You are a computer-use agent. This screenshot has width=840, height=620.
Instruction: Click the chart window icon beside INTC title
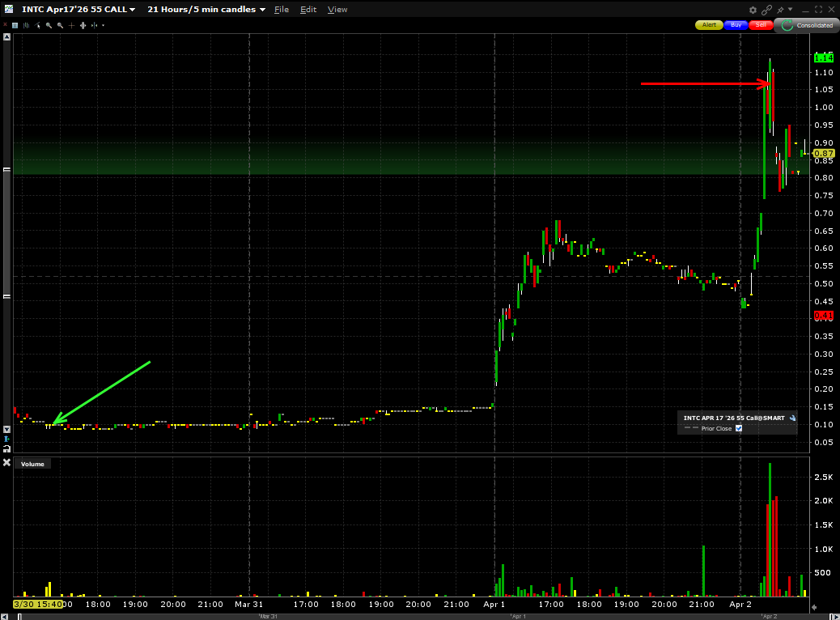pyautogui.click(x=9, y=9)
